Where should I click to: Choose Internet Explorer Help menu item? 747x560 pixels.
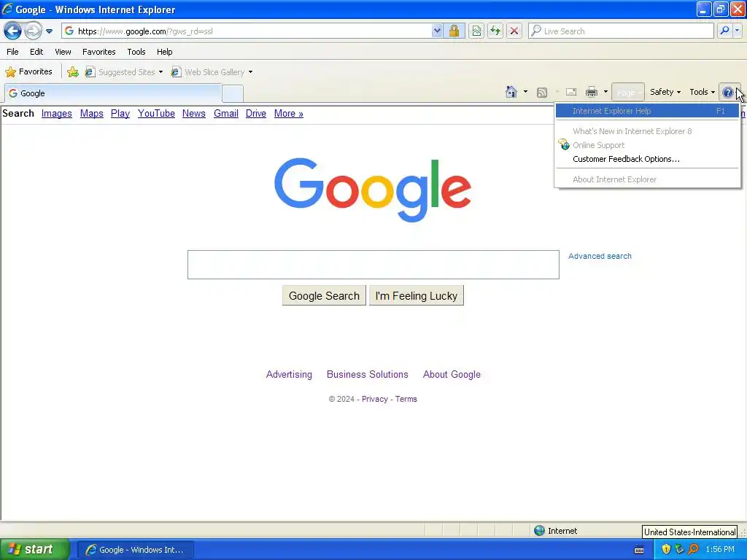(648, 111)
